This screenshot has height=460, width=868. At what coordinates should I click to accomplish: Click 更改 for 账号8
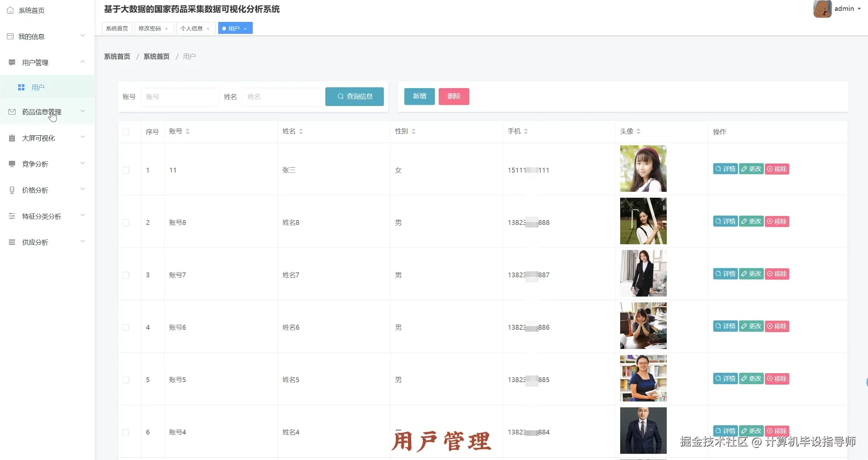tap(751, 222)
